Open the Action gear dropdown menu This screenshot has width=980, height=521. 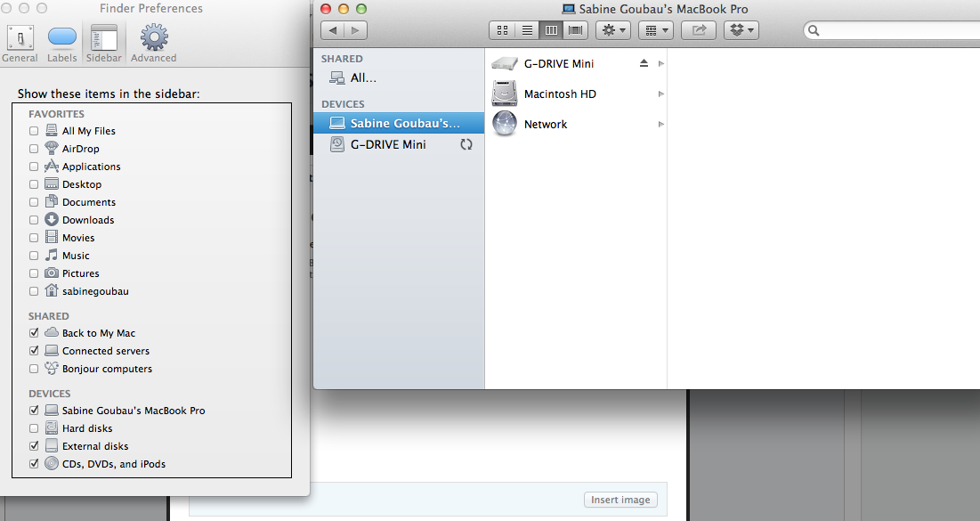(613, 30)
